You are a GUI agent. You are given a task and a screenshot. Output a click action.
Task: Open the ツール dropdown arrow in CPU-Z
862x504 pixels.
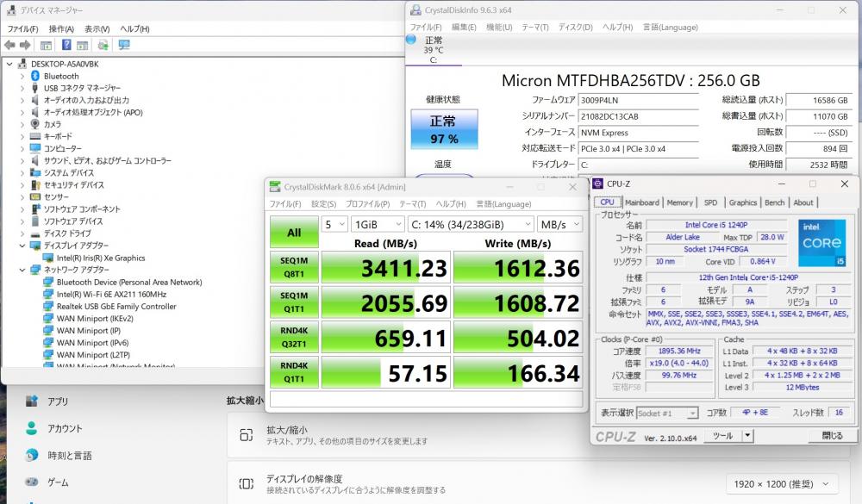pyautogui.click(x=747, y=436)
